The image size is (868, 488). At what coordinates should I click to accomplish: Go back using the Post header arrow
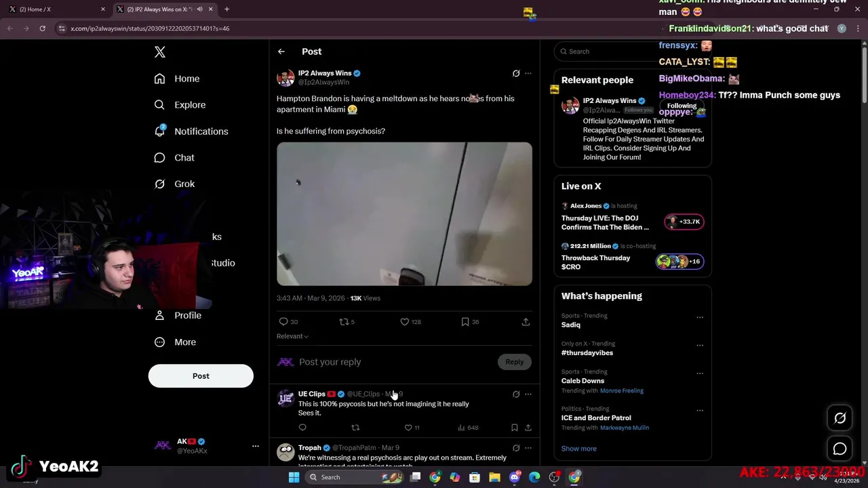pos(281,52)
